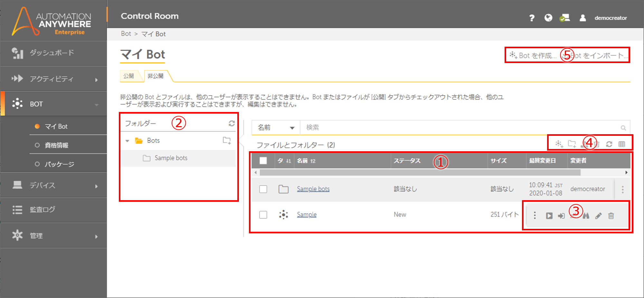Click Bot を作成 button
The width and height of the screenshot is (644, 298).
(533, 55)
